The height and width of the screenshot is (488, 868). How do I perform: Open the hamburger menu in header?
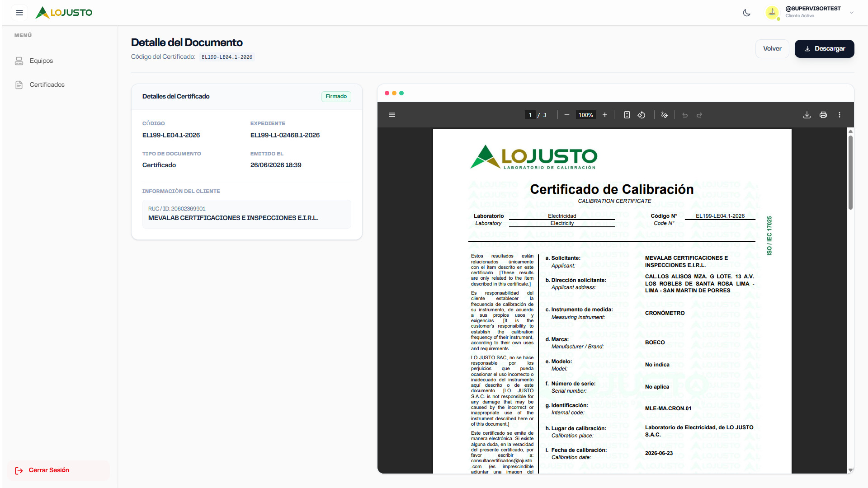[19, 13]
